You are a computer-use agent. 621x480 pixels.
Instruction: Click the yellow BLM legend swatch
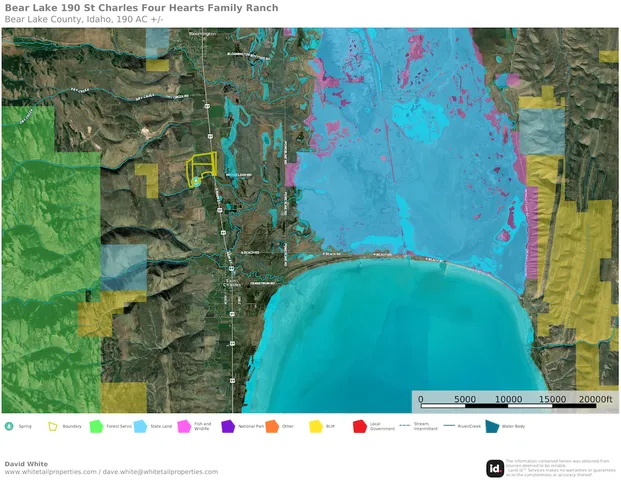(316, 427)
